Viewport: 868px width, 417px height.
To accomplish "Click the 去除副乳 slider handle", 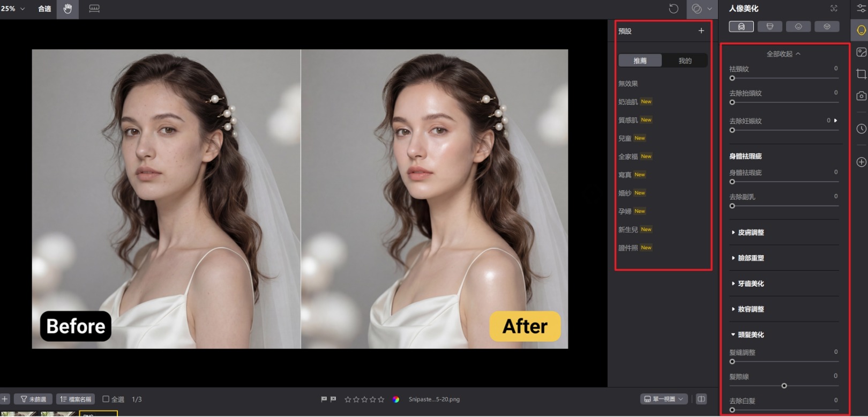I will (732, 206).
